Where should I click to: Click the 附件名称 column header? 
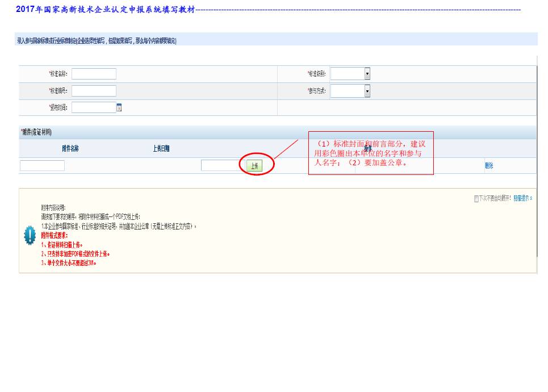tap(70, 149)
